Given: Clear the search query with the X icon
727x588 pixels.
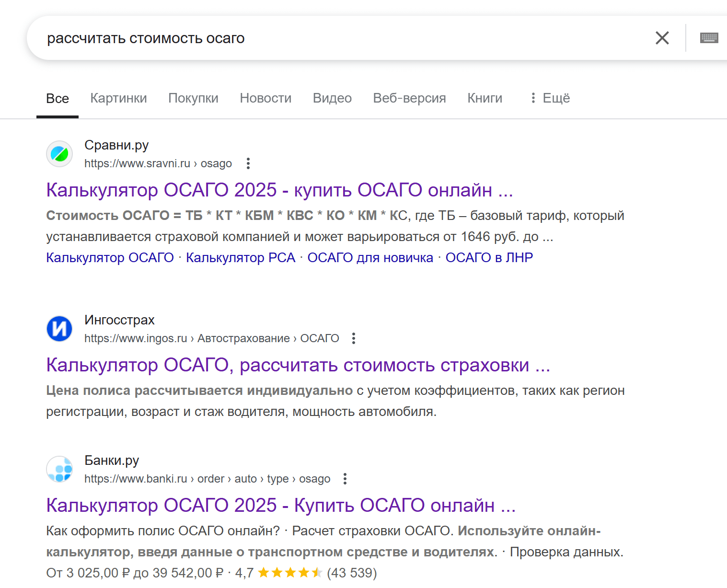Looking at the screenshot, I should tap(662, 38).
